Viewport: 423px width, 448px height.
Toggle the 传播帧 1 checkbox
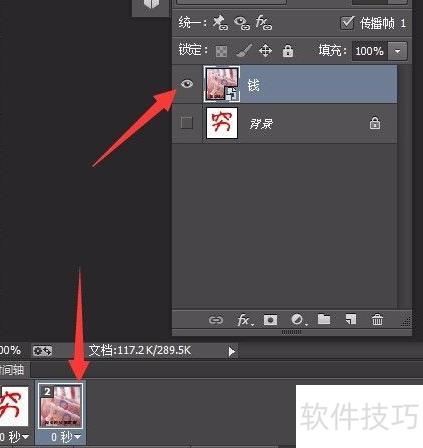[x=347, y=23]
